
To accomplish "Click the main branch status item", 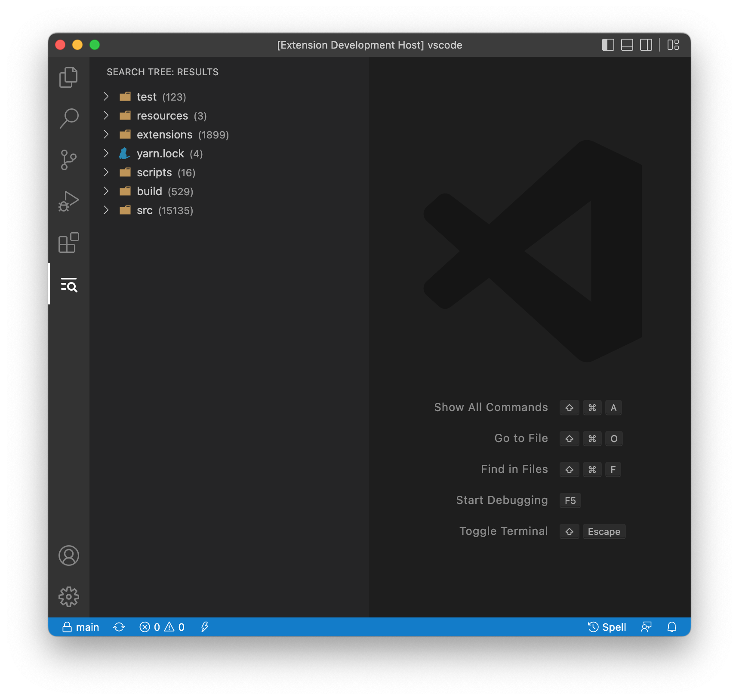I will (81, 627).
